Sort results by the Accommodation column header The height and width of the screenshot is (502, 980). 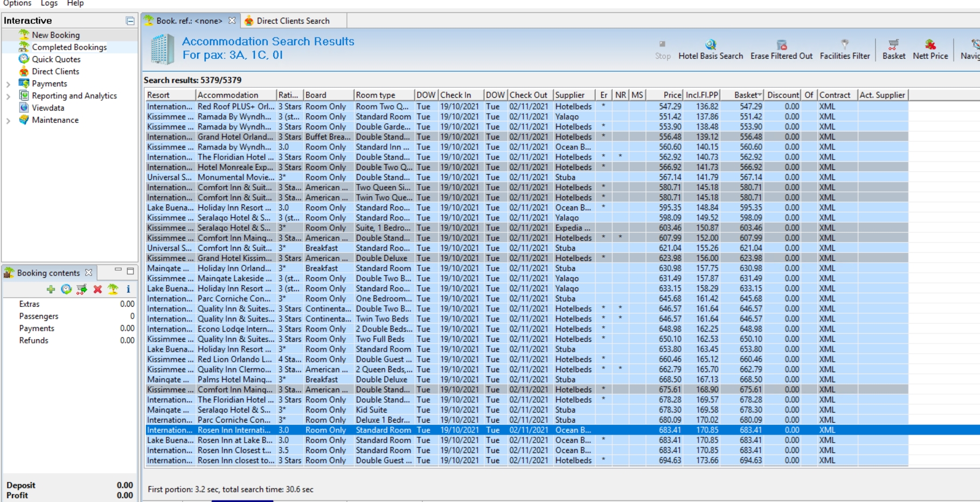236,95
